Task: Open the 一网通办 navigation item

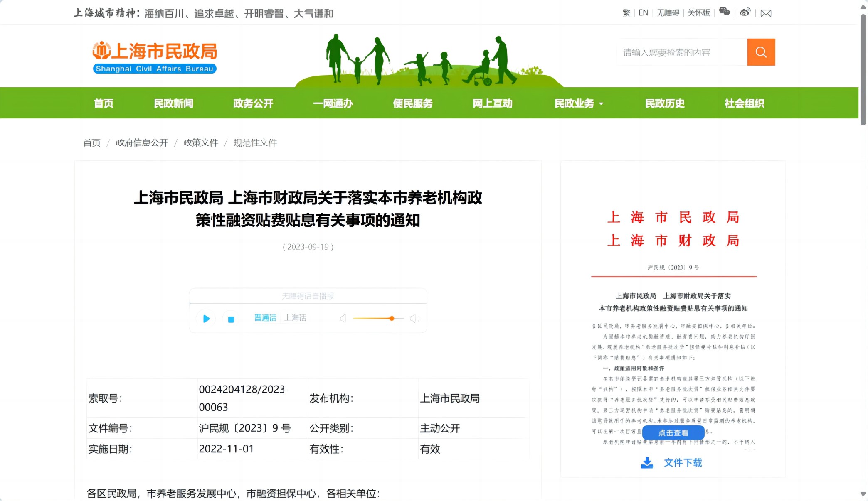Action: click(333, 103)
